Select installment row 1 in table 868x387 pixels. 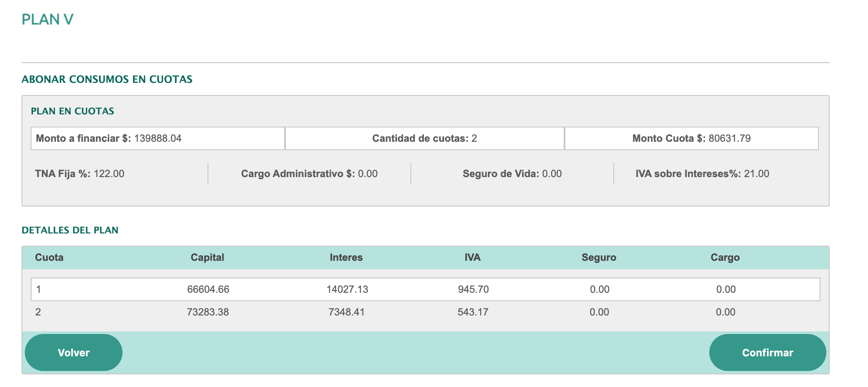pyautogui.click(x=425, y=289)
